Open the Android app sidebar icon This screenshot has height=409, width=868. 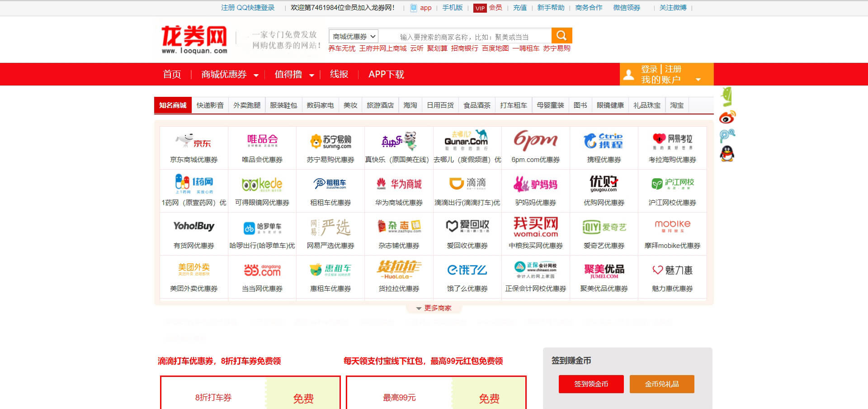point(726,96)
